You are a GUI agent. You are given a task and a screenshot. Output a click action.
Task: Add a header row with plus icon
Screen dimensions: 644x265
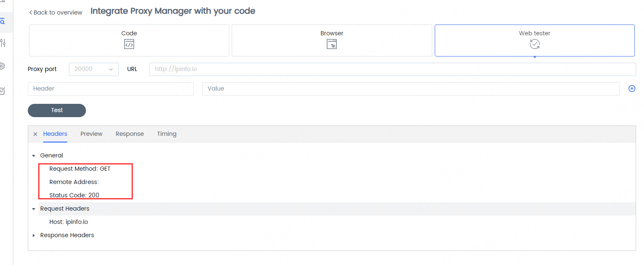[x=632, y=88]
